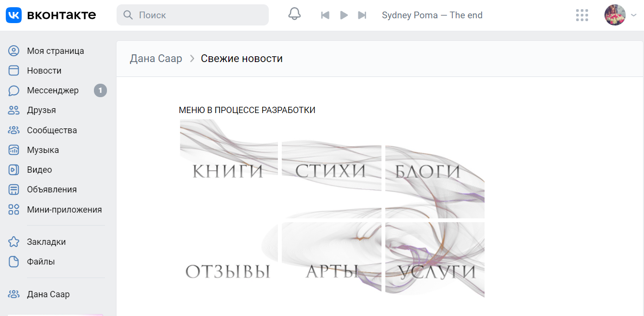Open Музыка section
Image resolution: width=644 pixels, height=316 pixels.
(43, 150)
